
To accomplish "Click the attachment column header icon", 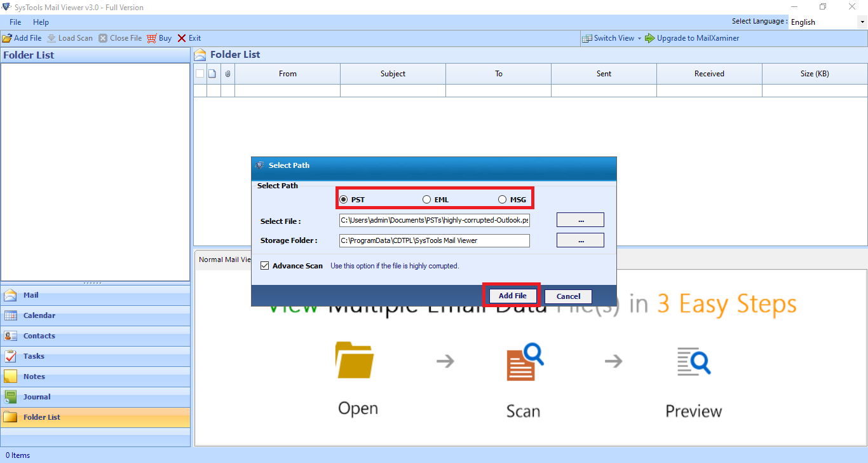I will [x=227, y=74].
